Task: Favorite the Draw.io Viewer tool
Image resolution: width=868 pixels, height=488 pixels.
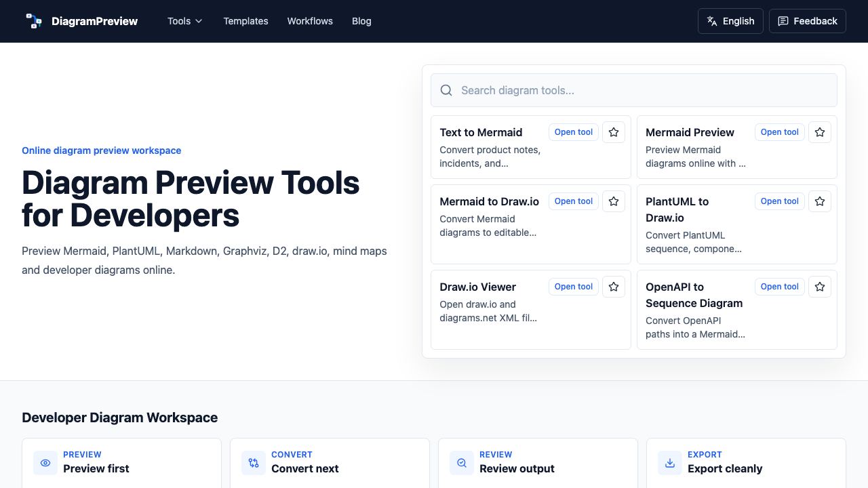Action: [614, 287]
